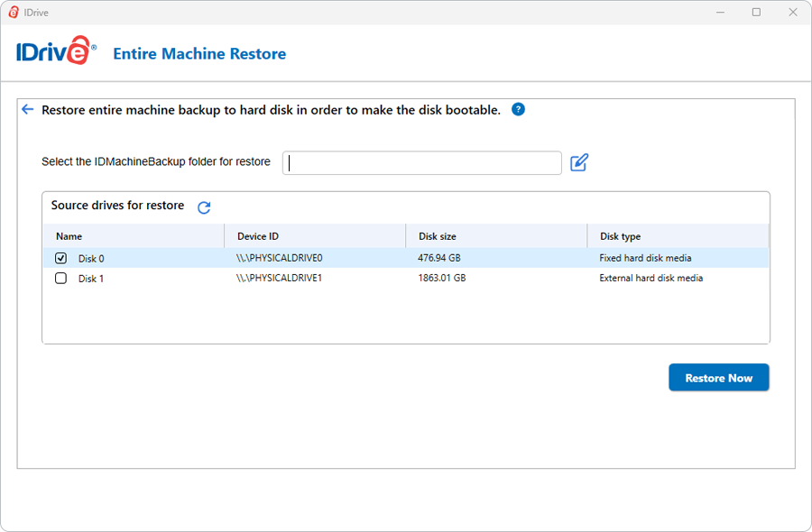This screenshot has height=532, width=812.
Task: Click the Disk 1 name label
Action: (x=91, y=279)
